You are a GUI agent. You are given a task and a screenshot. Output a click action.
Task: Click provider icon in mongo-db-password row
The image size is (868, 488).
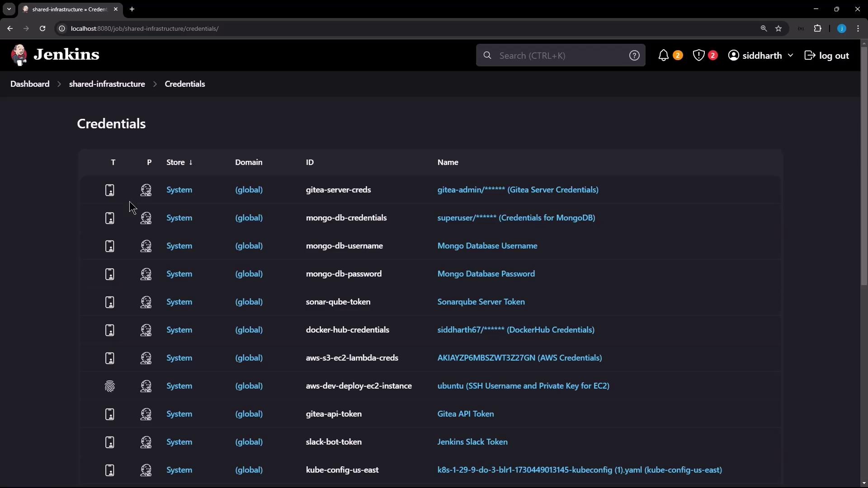pos(146,274)
